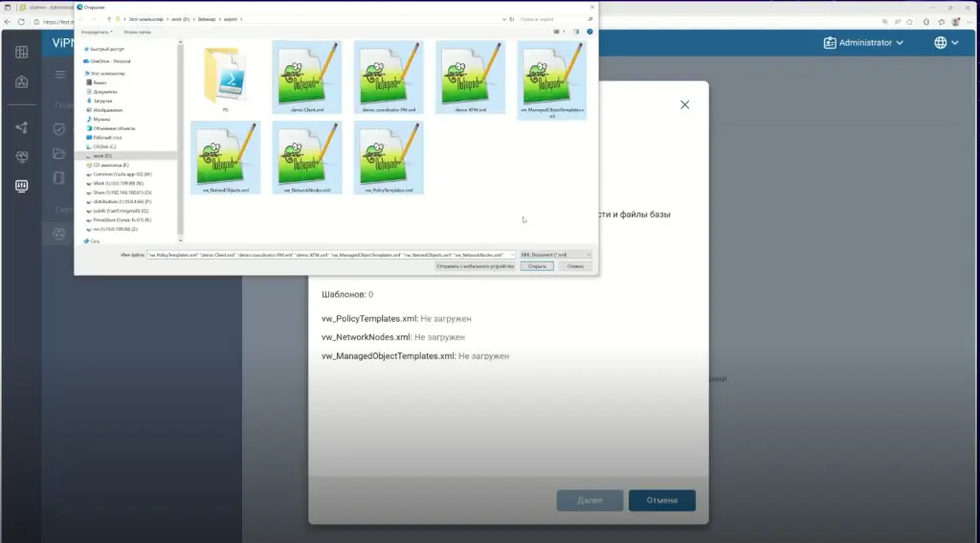Select the vw_PolicyTemplates.xml file thumbnail
The image size is (980, 543).
tap(389, 158)
